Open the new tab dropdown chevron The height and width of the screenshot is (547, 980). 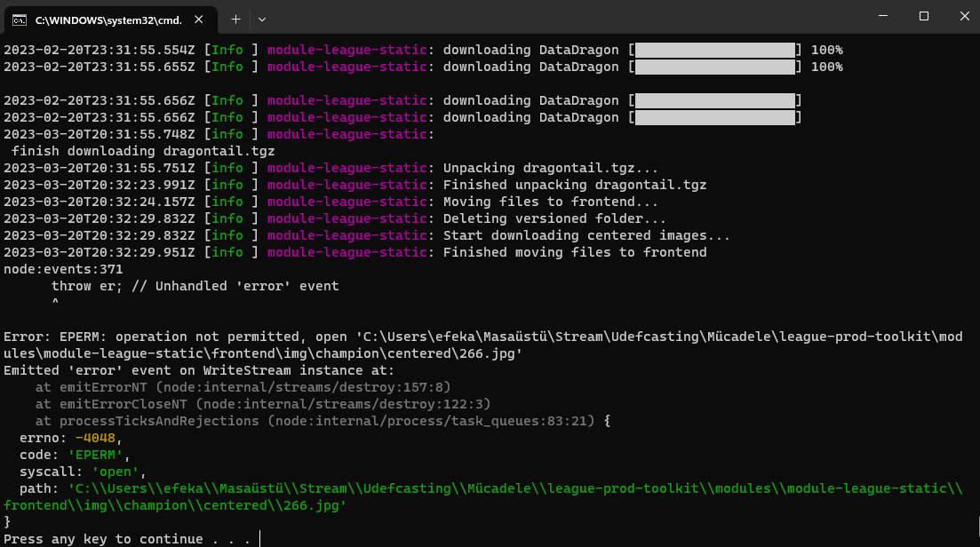point(261,17)
